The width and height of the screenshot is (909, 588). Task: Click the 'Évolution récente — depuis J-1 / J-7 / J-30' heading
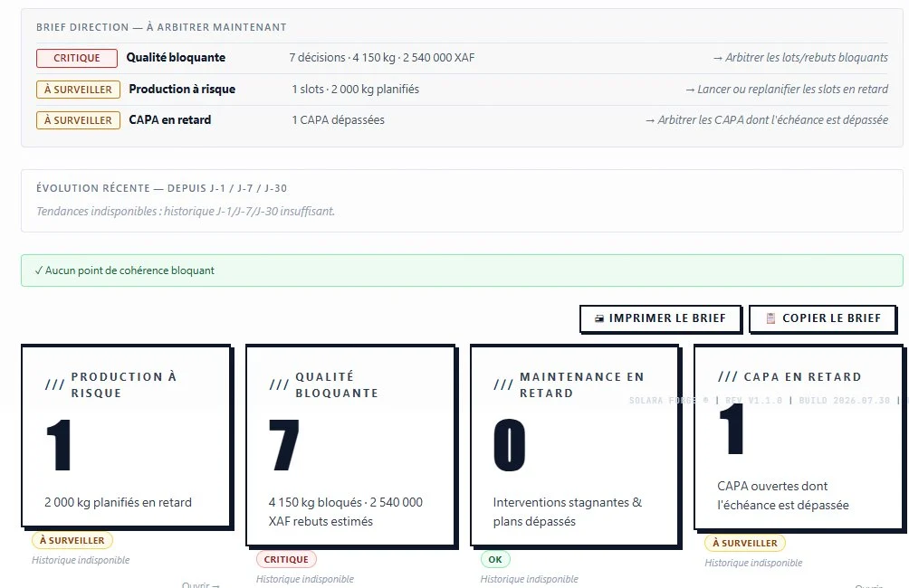(x=162, y=188)
